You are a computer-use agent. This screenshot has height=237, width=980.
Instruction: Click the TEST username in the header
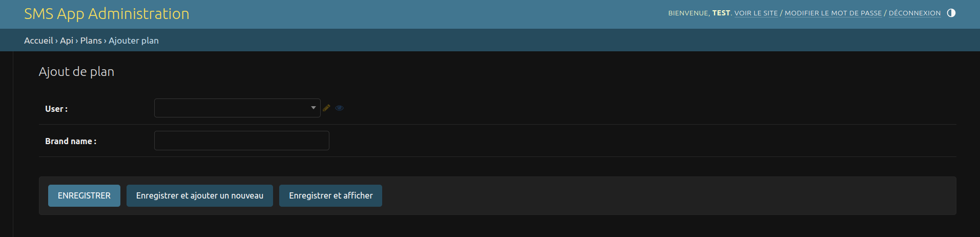[x=721, y=13]
